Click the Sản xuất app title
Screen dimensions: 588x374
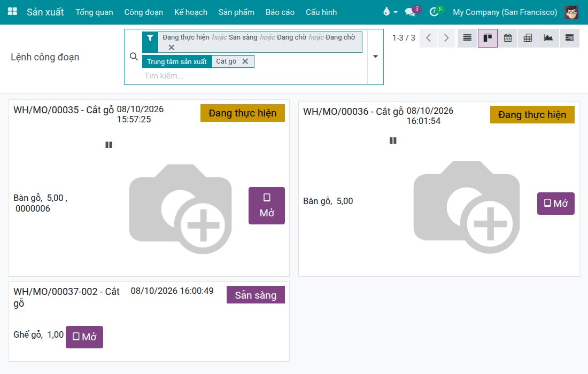pos(45,12)
